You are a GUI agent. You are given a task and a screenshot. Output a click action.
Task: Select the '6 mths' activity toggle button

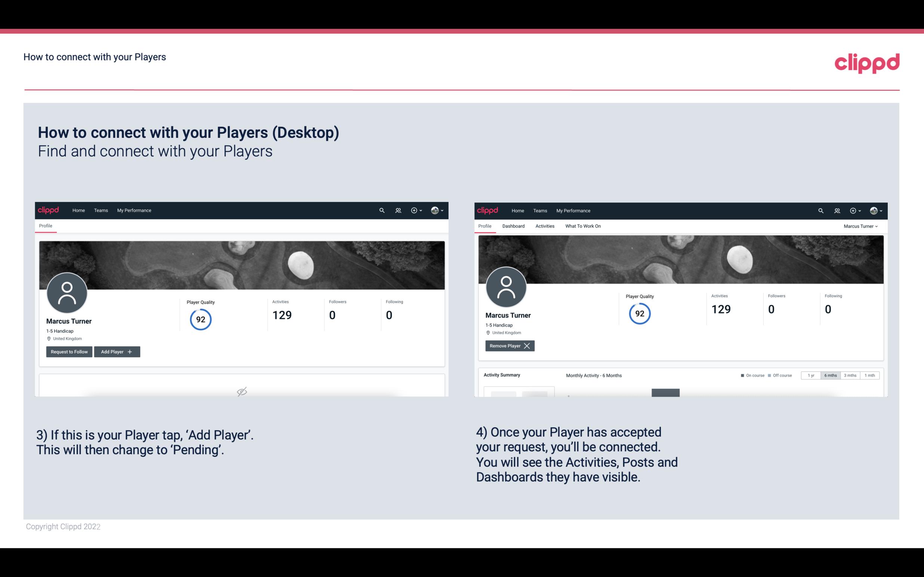coord(829,375)
